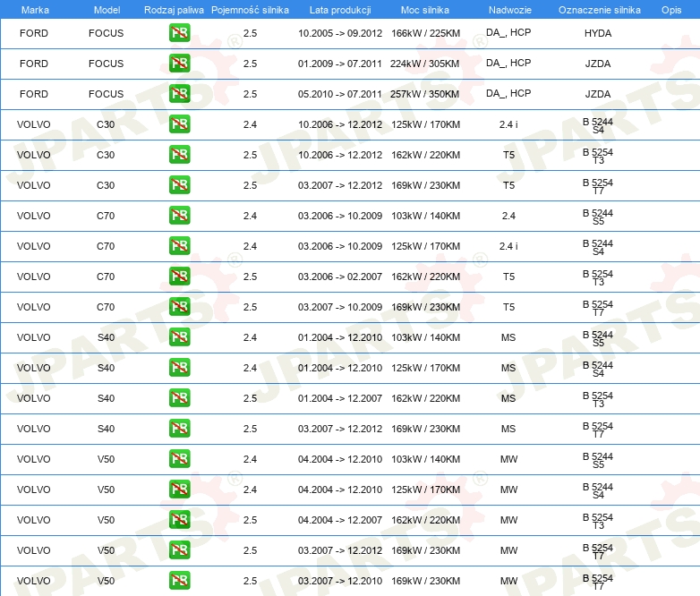
Task: Click B 5254 T3 engine code in C70 row
Action: point(598,277)
